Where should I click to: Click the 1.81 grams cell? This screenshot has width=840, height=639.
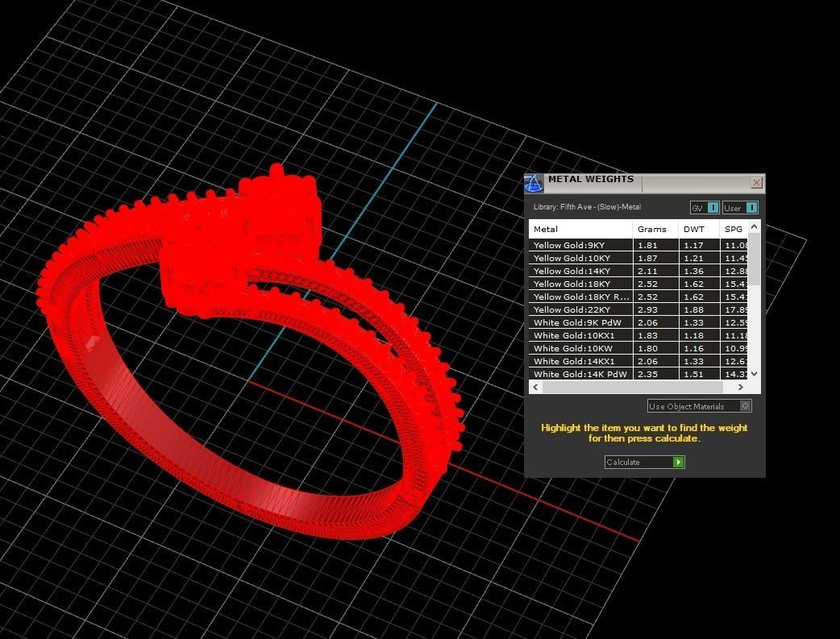(655, 245)
